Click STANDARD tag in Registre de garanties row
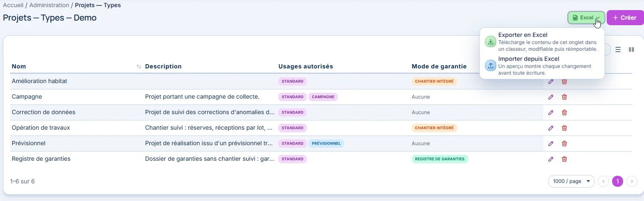644x201 pixels. (x=292, y=159)
